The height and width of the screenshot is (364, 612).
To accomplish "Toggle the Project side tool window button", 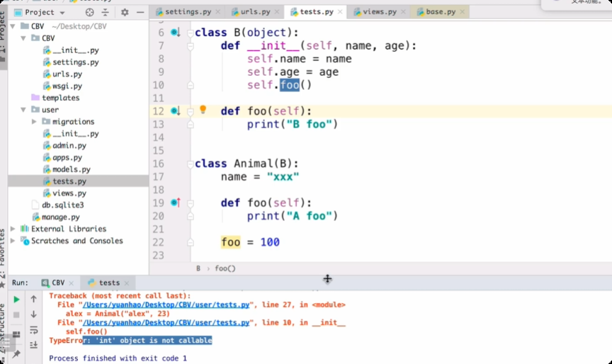I will 3,37.
